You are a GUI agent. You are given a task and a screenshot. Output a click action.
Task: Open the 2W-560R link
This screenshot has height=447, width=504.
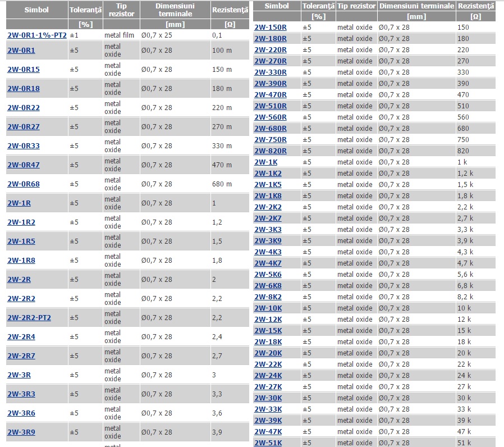coord(271,117)
